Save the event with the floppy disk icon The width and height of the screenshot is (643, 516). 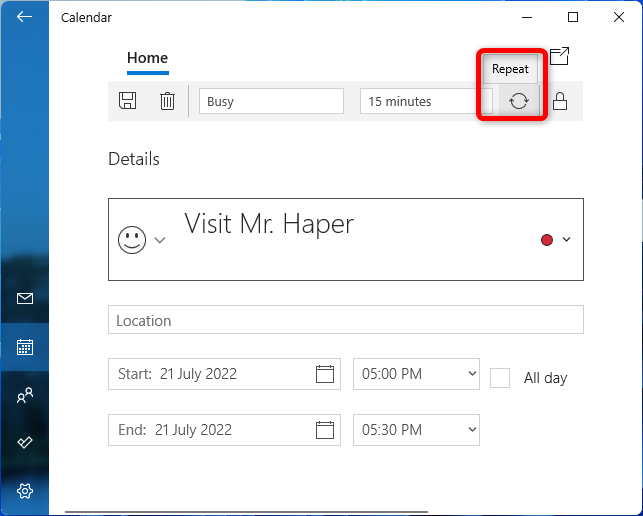128,100
